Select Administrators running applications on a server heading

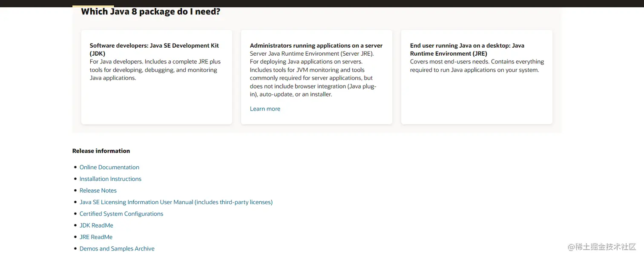pyautogui.click(x=316, y=46)
